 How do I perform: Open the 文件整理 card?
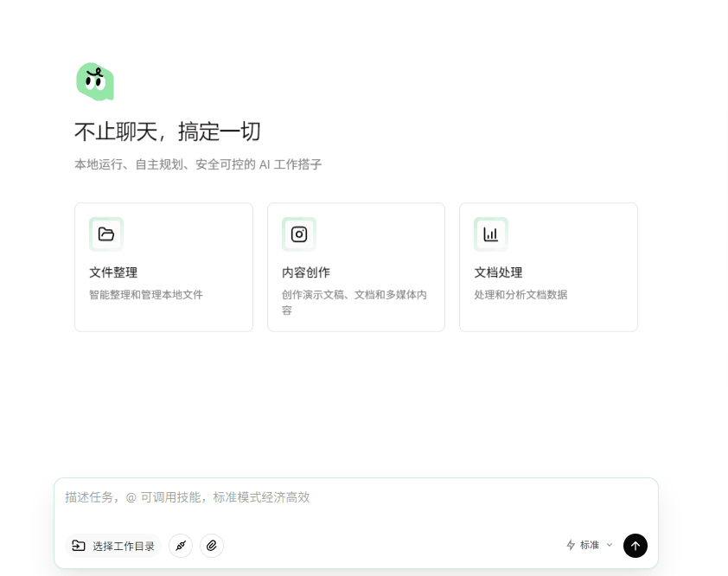(163, 266)
